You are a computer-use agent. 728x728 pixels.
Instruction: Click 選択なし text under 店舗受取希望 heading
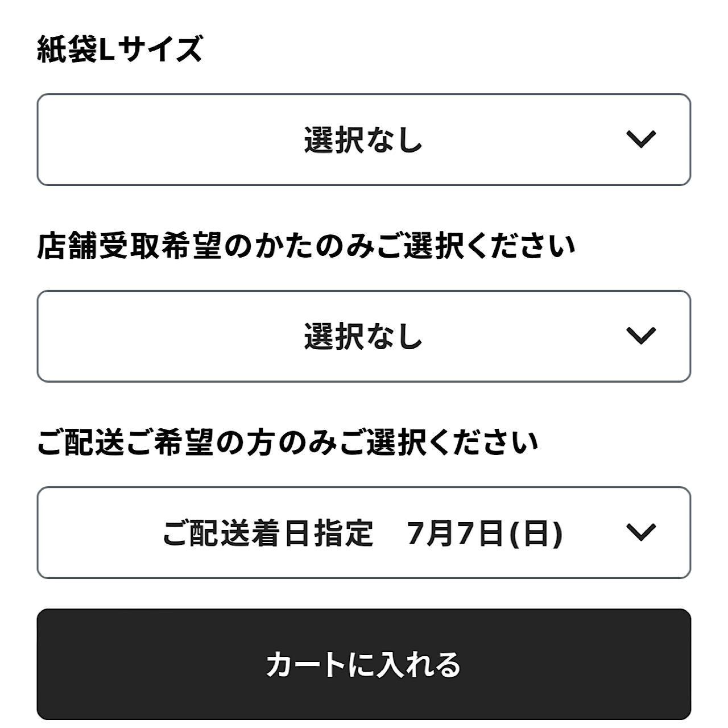363,336
